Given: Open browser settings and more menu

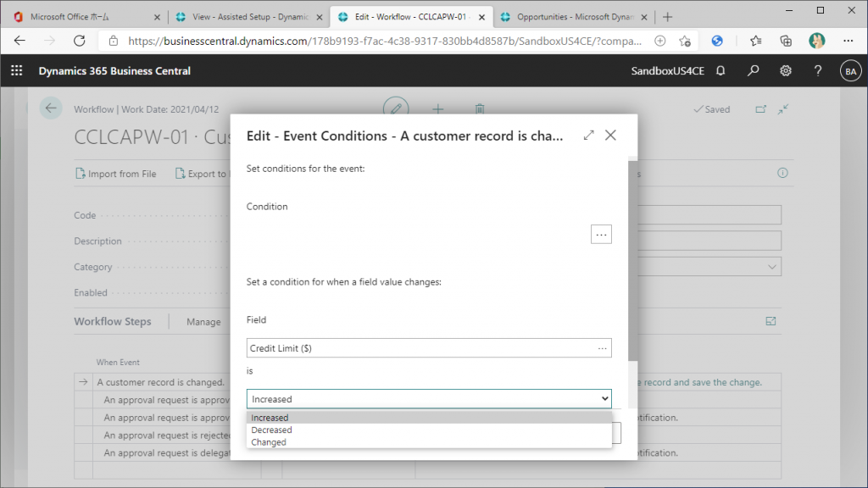Looking at the screenshot, I should tap(848, 41).
